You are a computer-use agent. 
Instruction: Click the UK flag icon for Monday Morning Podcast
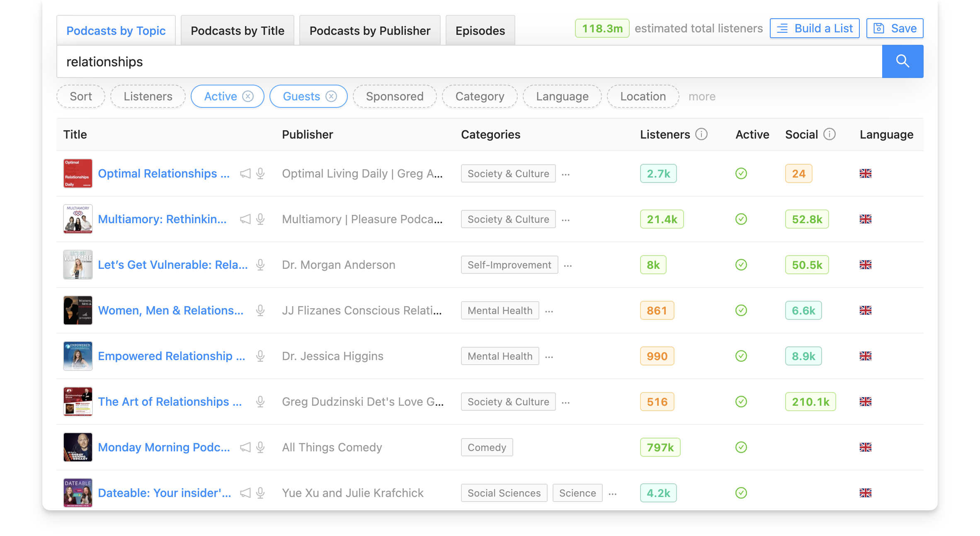pyautogui.click(x=866, y=447)
